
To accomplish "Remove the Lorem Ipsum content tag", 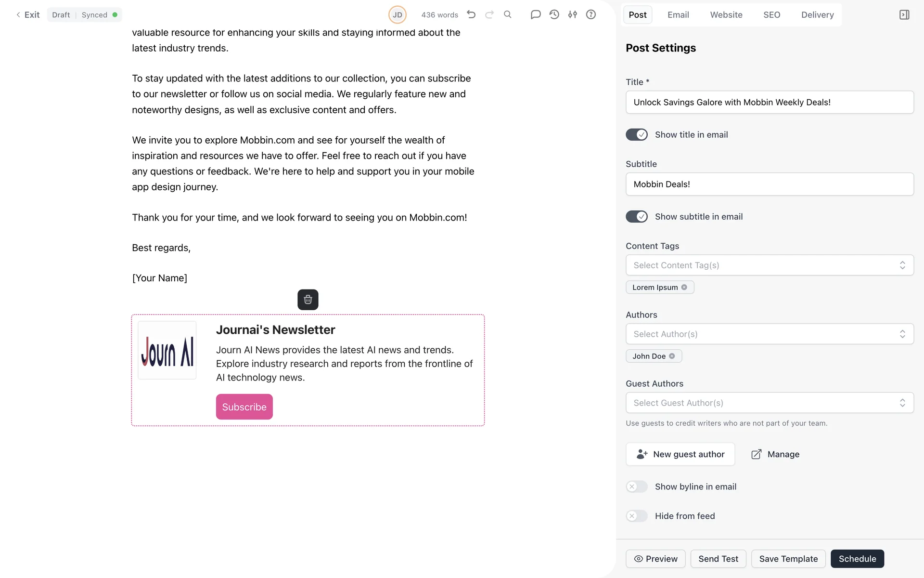I will tap(684, 288).
